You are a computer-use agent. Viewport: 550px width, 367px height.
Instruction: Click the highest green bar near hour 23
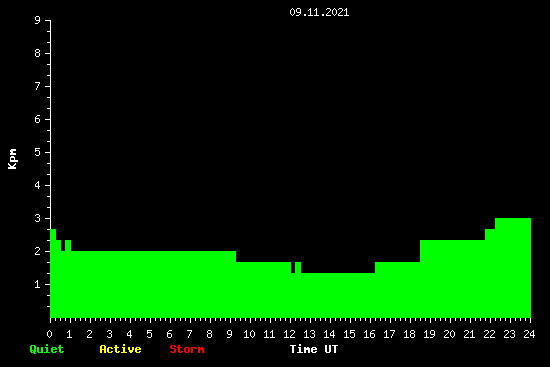click(513, 268)
